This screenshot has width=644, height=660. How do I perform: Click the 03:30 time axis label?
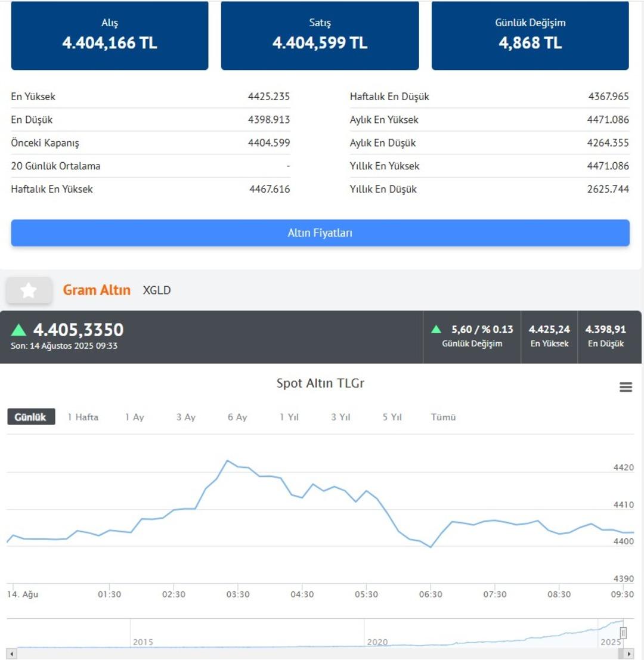click(238, 594)
